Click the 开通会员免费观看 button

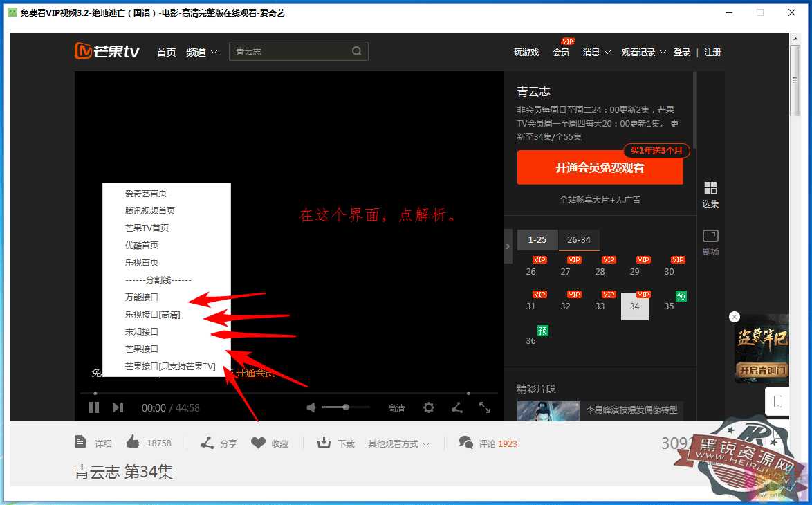click(x=600, y=168)
